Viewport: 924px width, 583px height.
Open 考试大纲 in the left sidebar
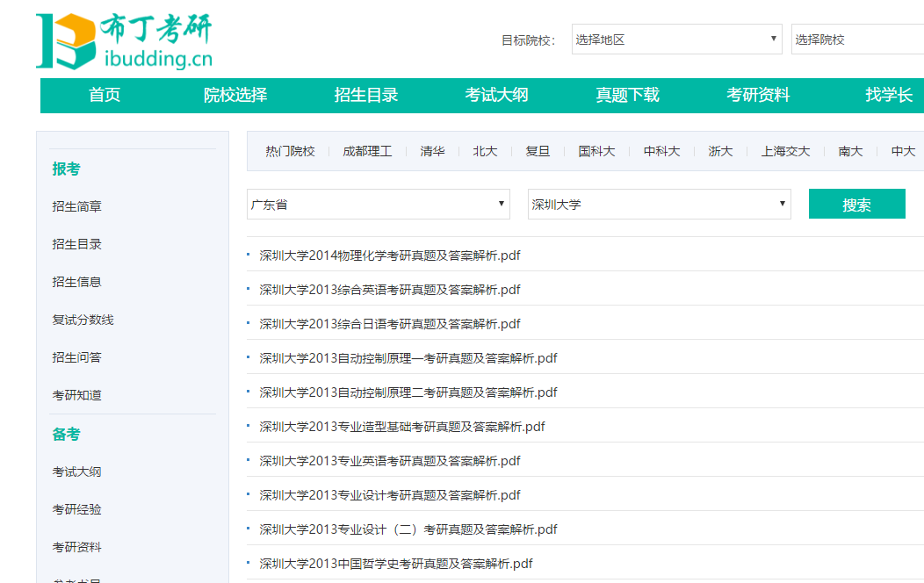[x=76, y=471]
